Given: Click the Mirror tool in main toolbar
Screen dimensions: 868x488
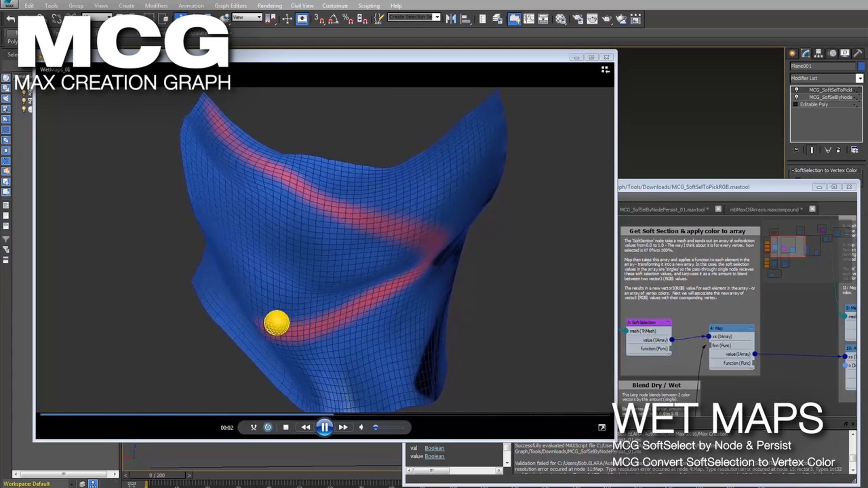Looking at the screenshot, I should pos(451,19).
